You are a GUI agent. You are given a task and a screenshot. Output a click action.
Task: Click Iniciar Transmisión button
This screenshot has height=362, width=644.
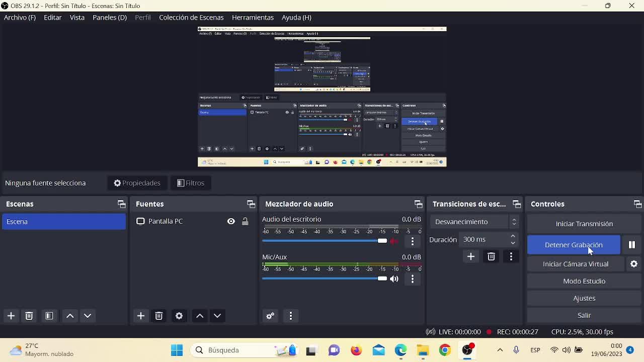click(x=584, y=224)
